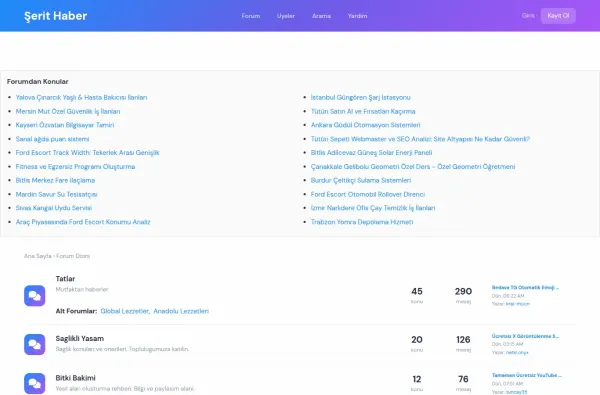
Task: Click the Saglikli Yasam forum chat icon
Action: tap(34, 344)
